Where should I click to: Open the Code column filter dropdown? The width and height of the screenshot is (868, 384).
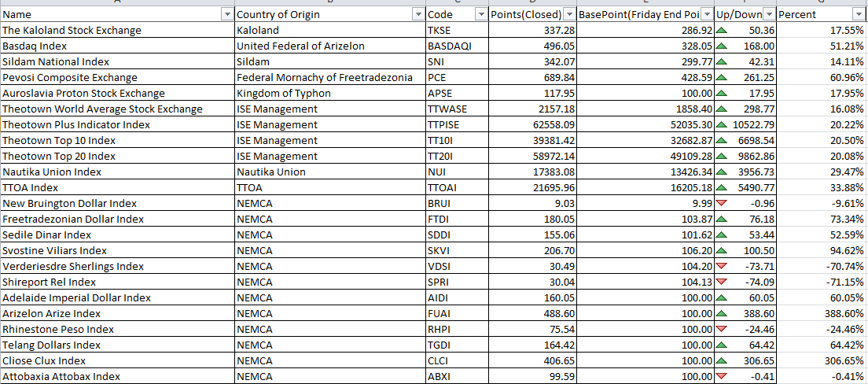point(481,15)
